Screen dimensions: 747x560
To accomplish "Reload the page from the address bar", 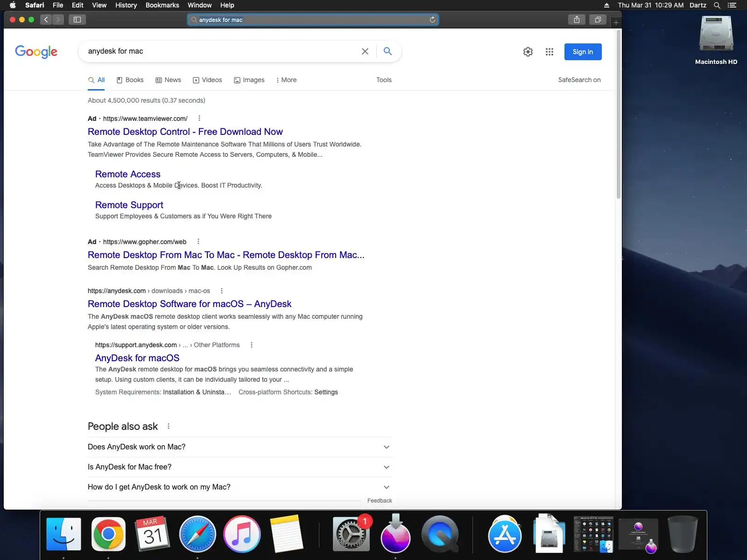I will point(432,20).
